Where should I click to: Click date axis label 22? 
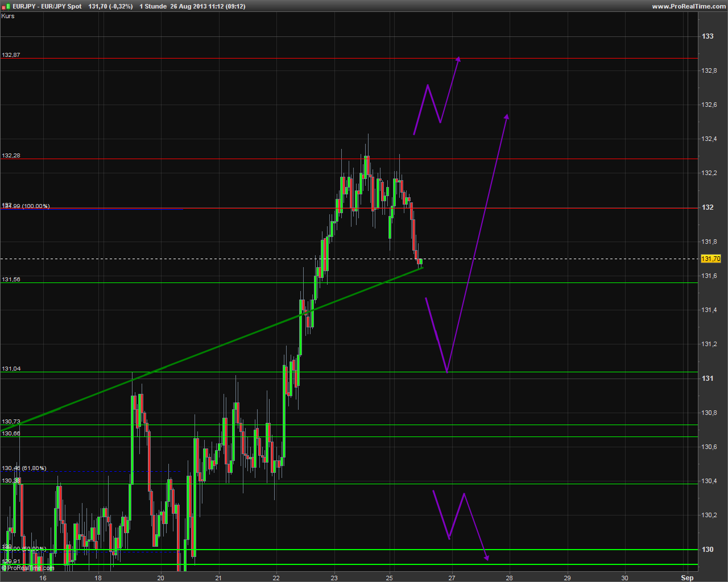(276, 578)
